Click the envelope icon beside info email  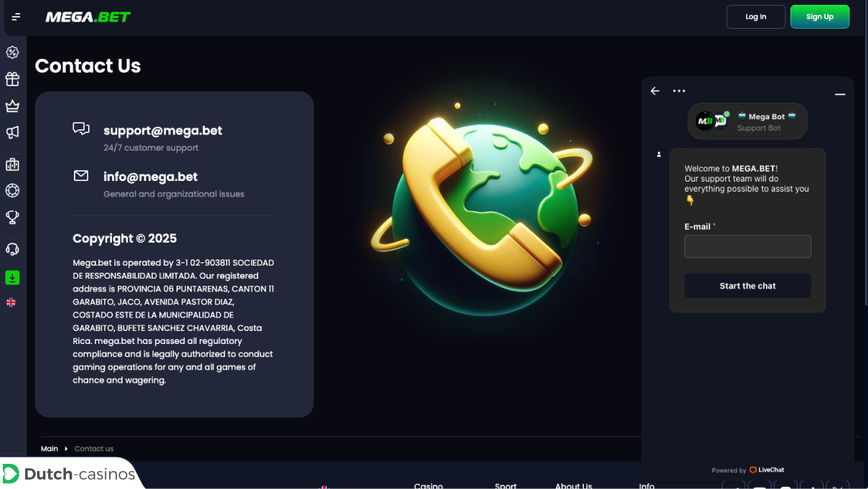(81, 175)
